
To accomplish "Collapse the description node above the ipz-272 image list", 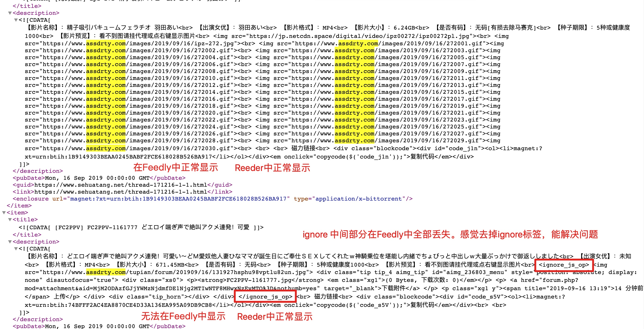I will (10, 13).
